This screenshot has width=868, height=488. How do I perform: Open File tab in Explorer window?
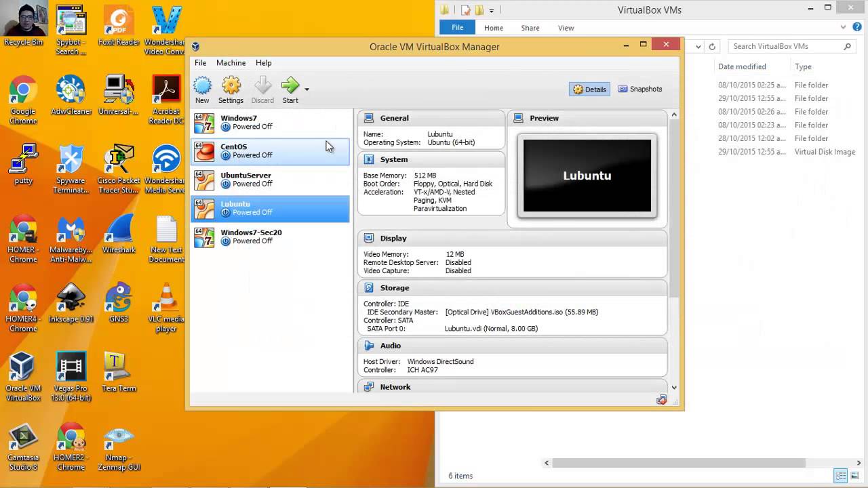click(x=458, y=27)
